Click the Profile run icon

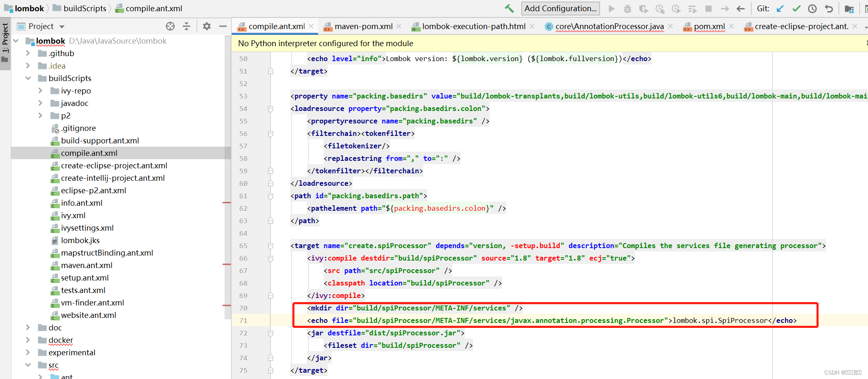point(660,9)
